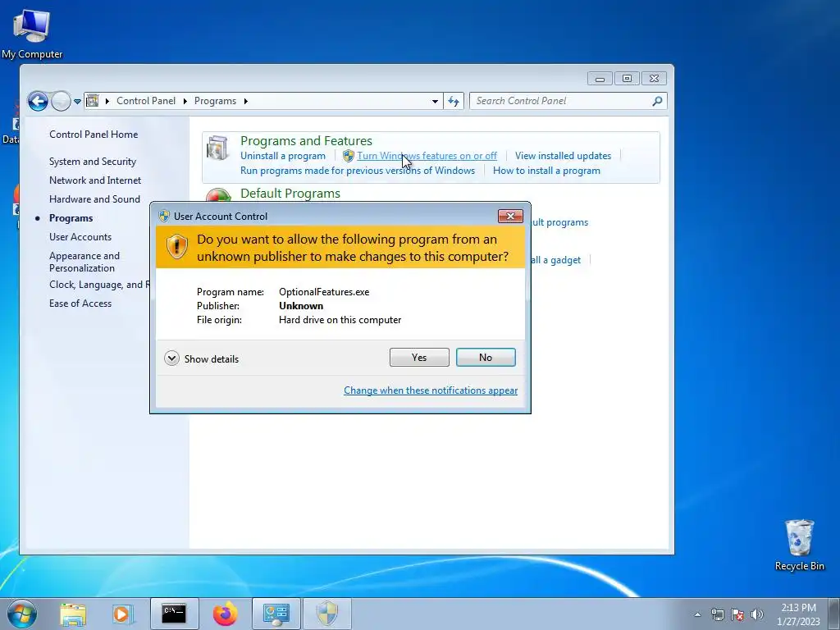Click the volume speaker tray icon
Screen dimensions: 840x630
(x=757, y=614)
